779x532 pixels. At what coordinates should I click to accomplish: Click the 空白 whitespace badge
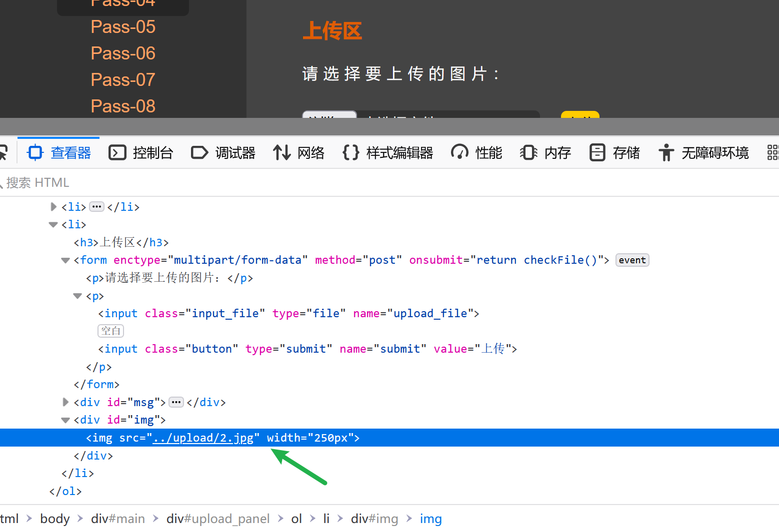tap(110, 331)
